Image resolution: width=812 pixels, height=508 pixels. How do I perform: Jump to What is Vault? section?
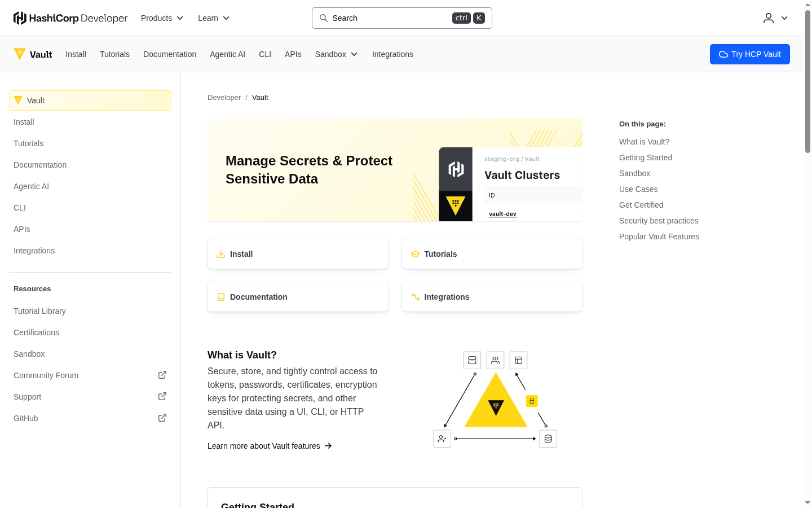644,142
